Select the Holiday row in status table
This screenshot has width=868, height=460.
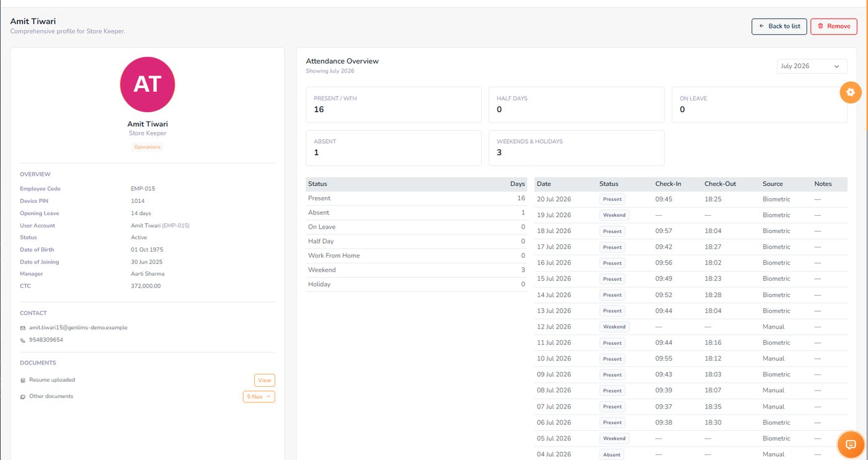[417, 285]
